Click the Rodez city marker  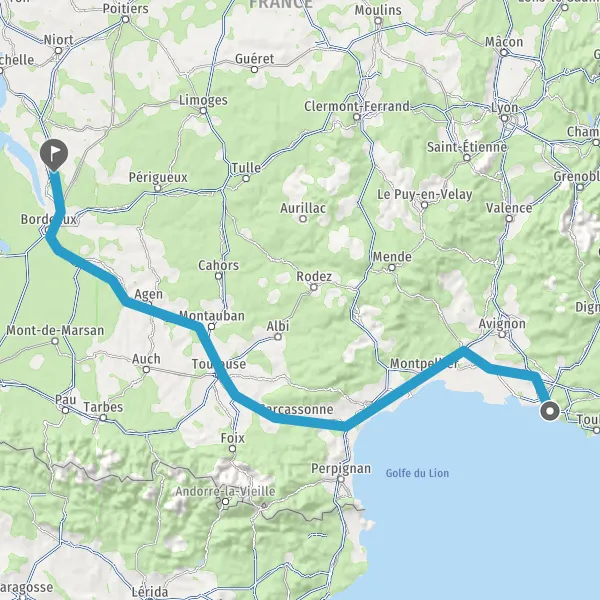[x=314, y=287]
